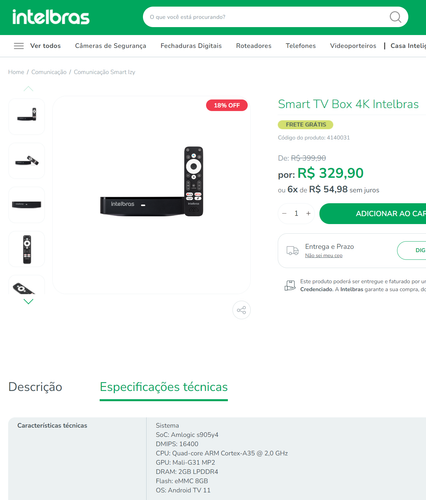Select the first product thumbnail
Screen dimensions: 426x500
(27, 116)
